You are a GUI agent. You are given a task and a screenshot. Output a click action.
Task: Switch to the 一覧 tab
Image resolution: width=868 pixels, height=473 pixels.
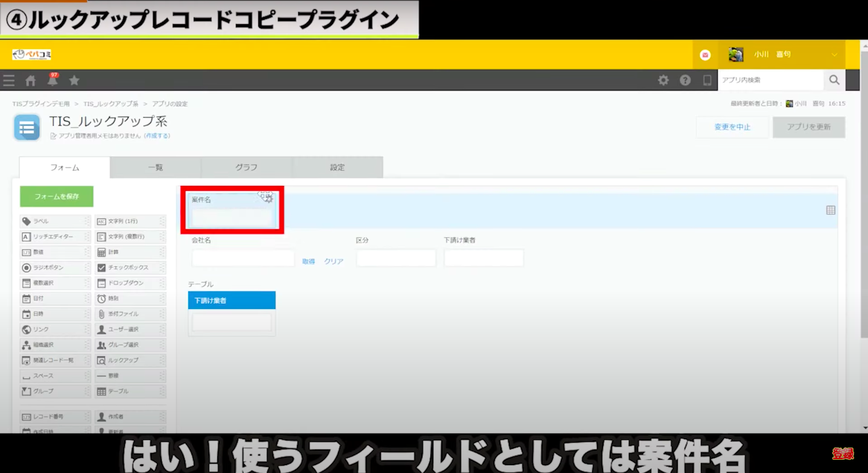[x=156, y=168]
